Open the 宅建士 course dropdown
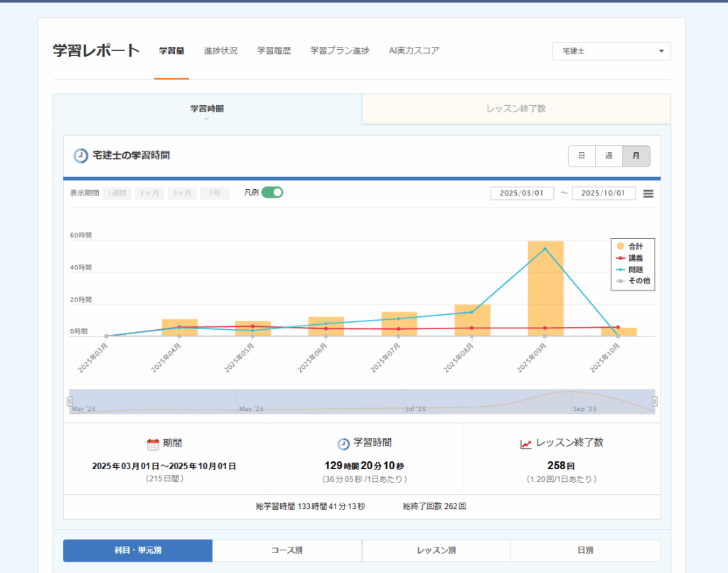 coord(611,51)
